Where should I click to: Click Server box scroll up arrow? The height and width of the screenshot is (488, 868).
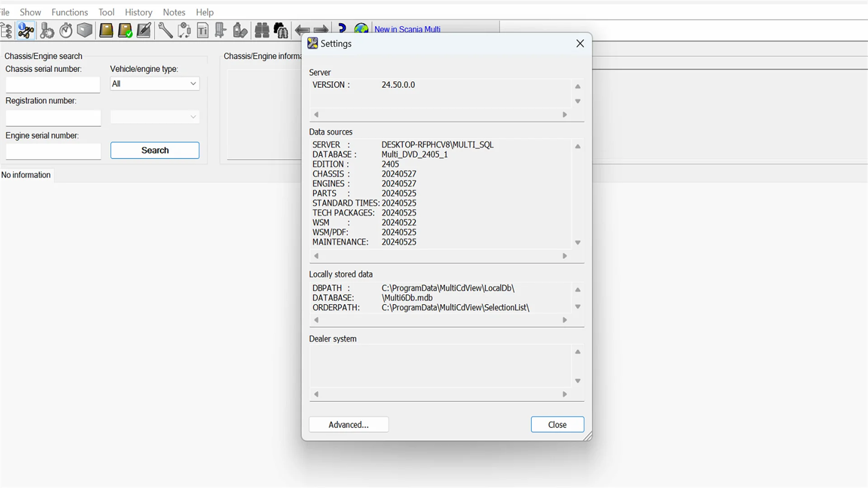[x=578, y=86]
